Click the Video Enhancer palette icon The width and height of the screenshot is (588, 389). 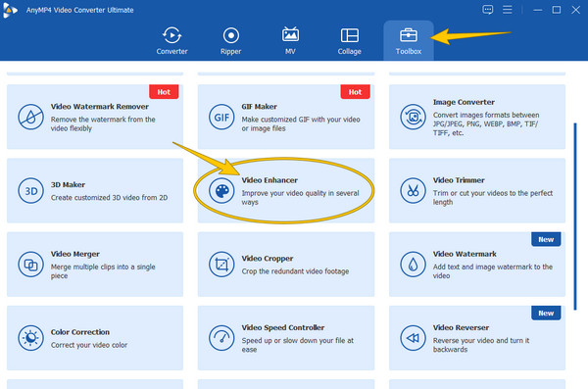(221, 190)
